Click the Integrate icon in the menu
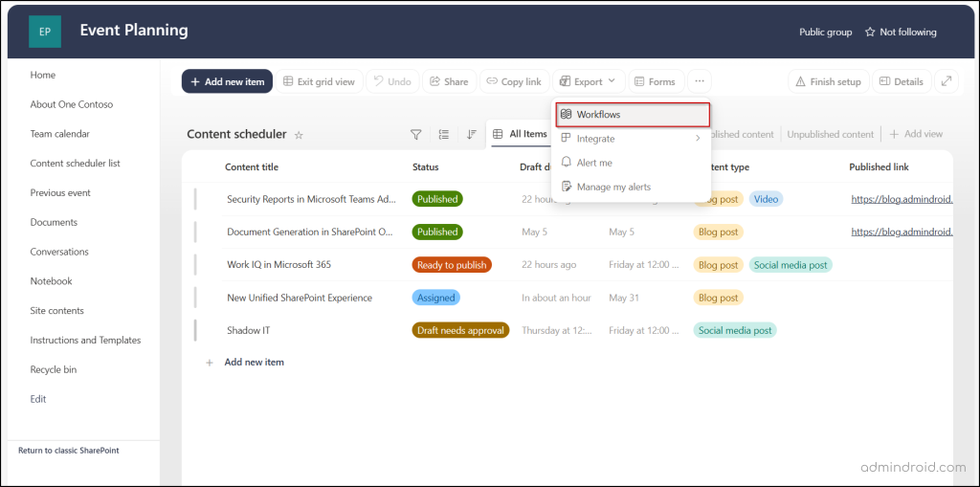 (567, 138)
